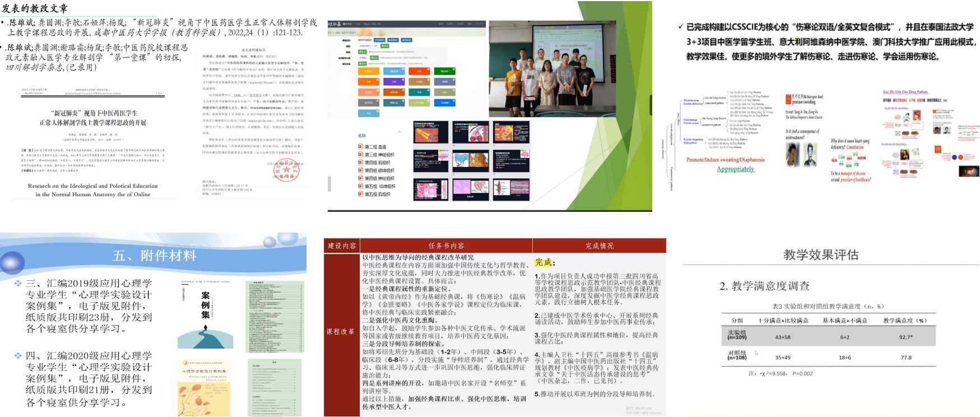Click the 任务书内容 column header
Screen dimensions: 980x417
[x=446, y=246]
